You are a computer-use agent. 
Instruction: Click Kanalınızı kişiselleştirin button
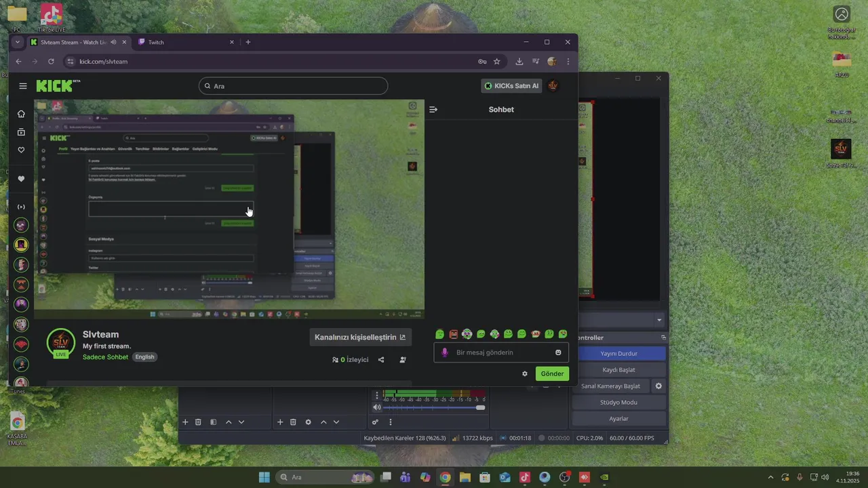(x=360, y=337)
